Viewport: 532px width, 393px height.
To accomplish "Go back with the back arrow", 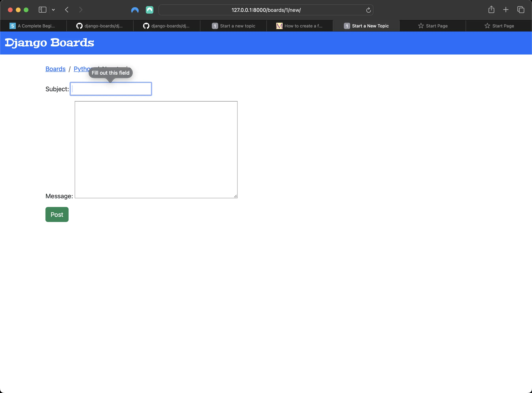I will coord(67,10).
